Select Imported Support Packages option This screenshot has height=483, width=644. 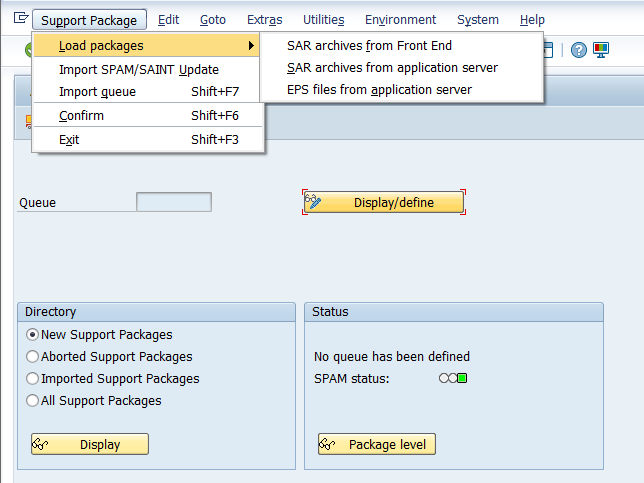point(32,378)
